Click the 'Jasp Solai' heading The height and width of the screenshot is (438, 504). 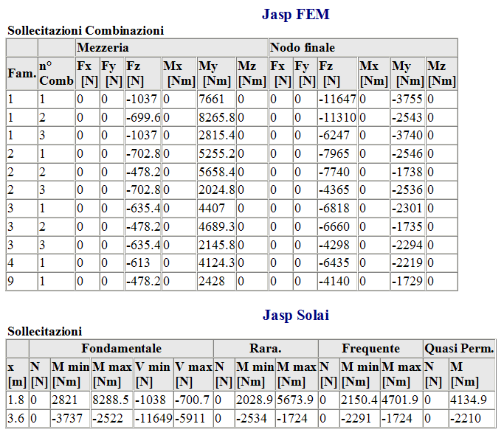click(x=296, y=315)
